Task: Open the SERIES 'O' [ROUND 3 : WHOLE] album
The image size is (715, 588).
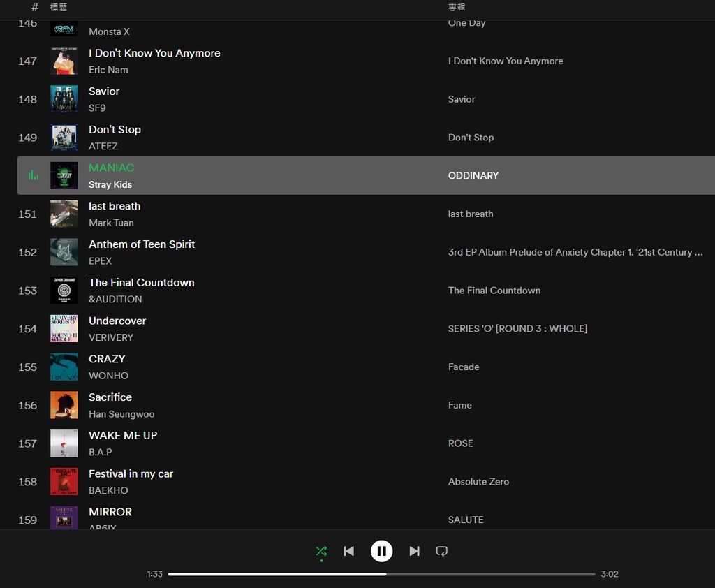Action: coord(517,329)
